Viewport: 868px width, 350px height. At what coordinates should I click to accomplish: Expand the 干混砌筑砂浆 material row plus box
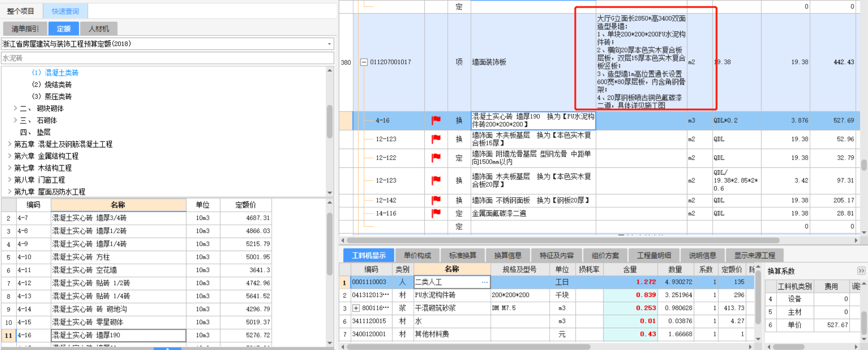[x=356, y=308]
